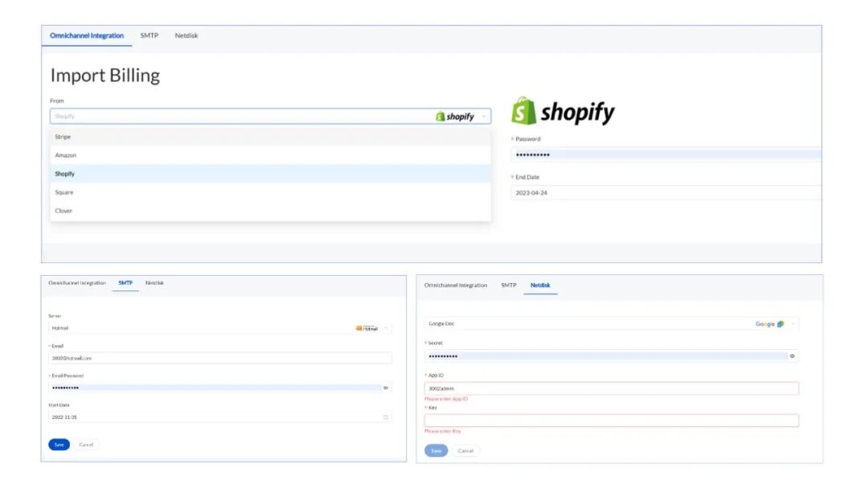Switch to Omnichannel Integration in SMTP panel

[x=77, y=283]
